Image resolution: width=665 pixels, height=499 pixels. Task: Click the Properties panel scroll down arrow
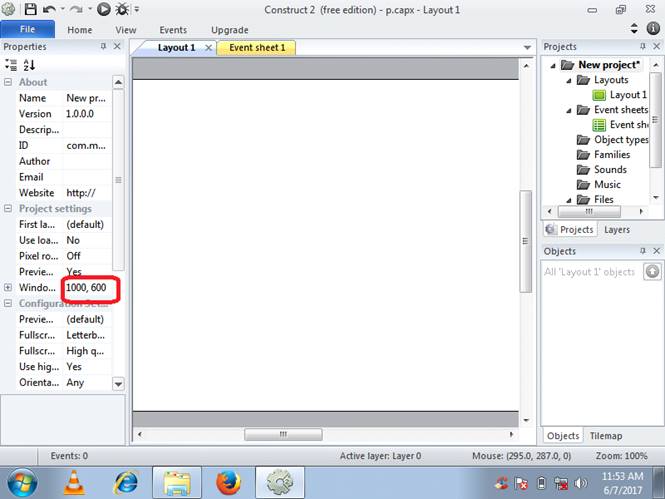click(118, 384)
